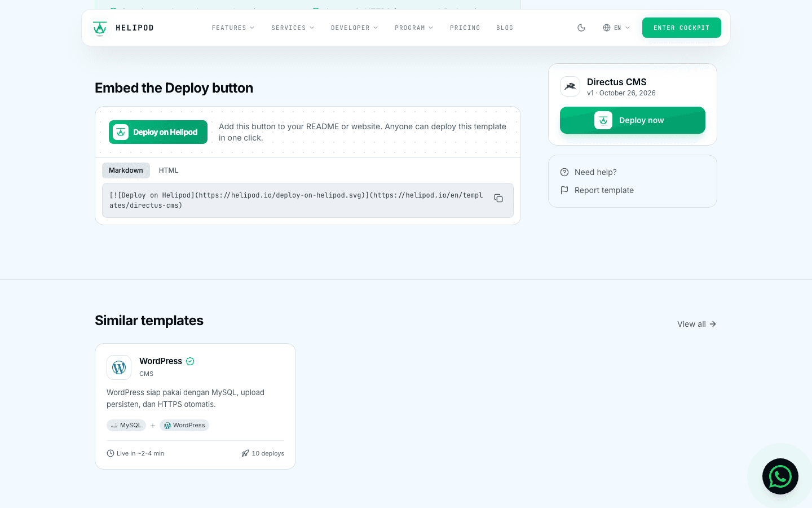The width and height of the screenshot is (812, 508).
Task: Click the WordPress logo thumbnail
Action: 119,367
